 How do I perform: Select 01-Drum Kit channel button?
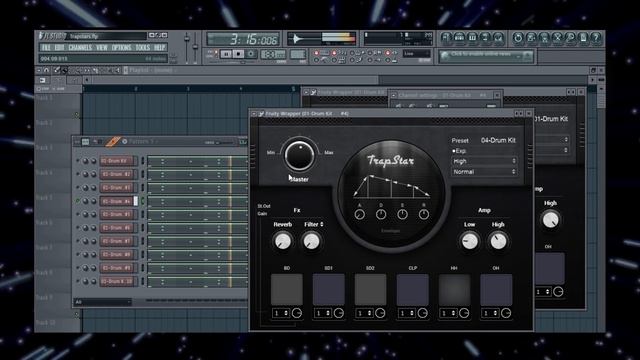[x=117, y=161]
